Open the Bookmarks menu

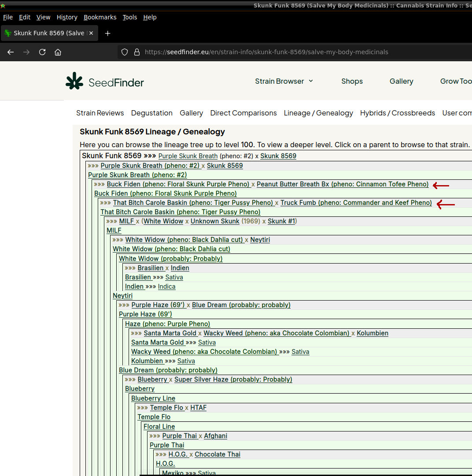point(100,17)
